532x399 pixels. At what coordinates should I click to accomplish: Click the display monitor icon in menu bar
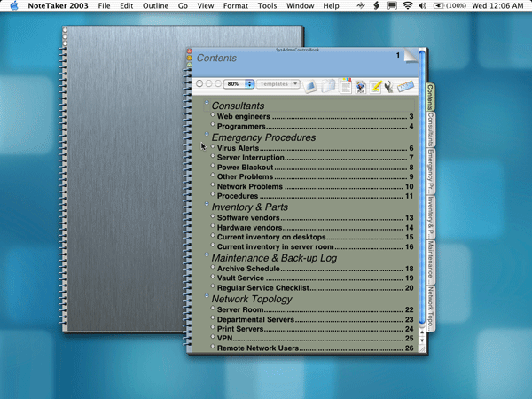pyautogui.click(x=392, y=5)
